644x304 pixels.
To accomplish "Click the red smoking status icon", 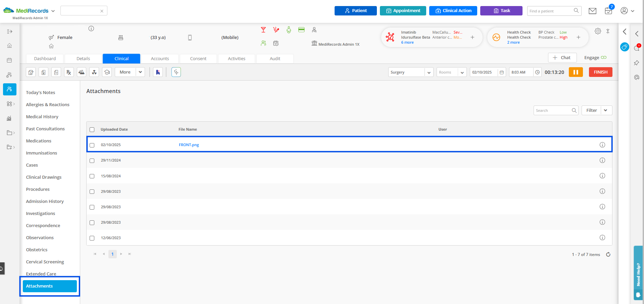I will click(276, 30).
